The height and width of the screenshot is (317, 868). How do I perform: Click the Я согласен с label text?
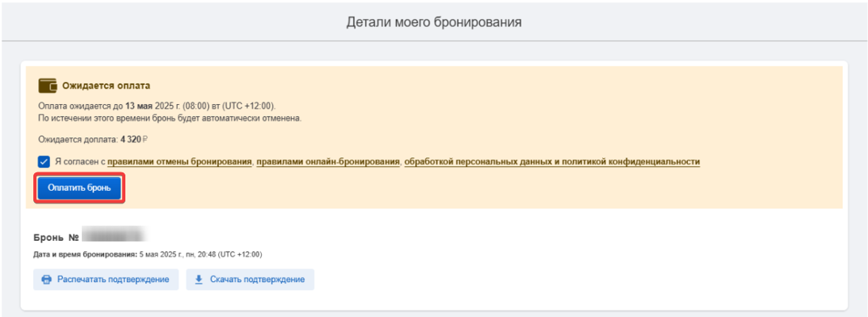point(79,162)
